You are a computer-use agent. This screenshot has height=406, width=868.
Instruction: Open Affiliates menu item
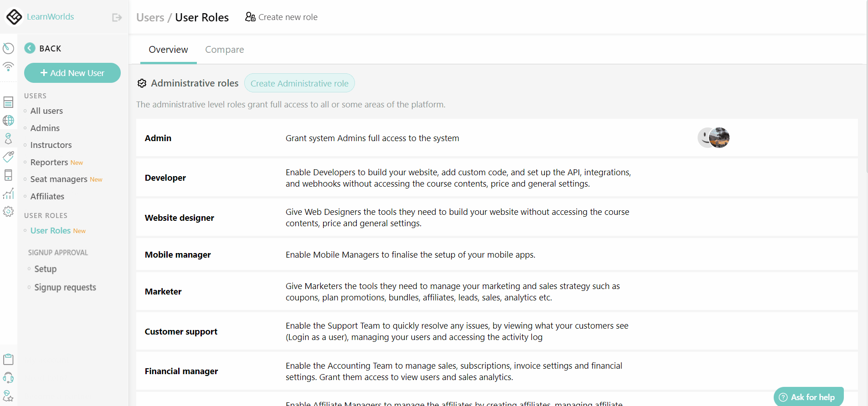coord(47,197)
